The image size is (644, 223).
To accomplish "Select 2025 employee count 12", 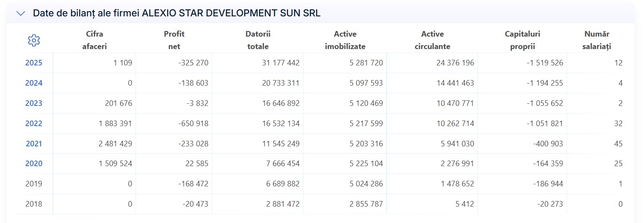I will 618,63.
